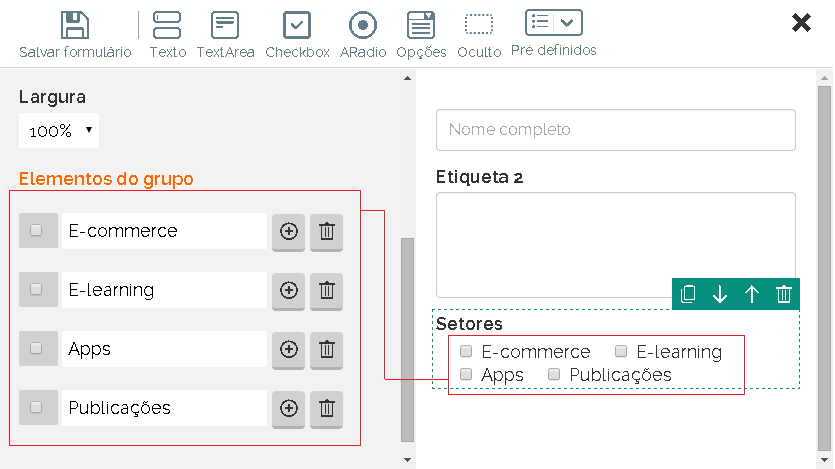This screenshot has height=469, width=835.
Task: Add a Checkbox element from toolbar
Action: [x=297, y=25]
